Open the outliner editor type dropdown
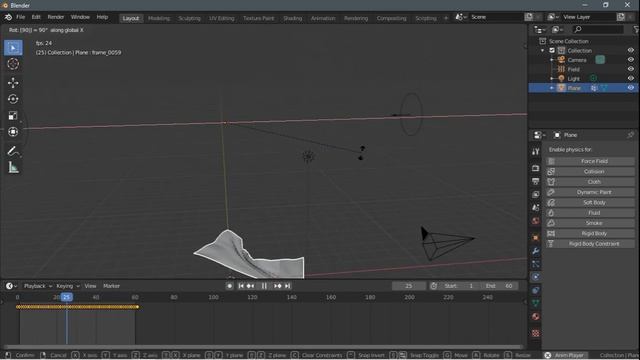Viewport: 640px width, 360px height. 540,29
